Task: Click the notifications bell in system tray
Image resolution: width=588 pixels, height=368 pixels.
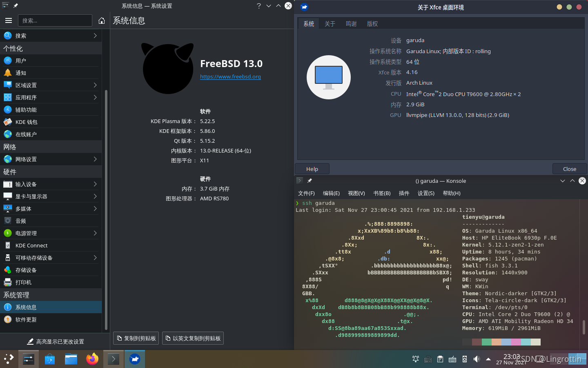Action: [x=415, y=359]
